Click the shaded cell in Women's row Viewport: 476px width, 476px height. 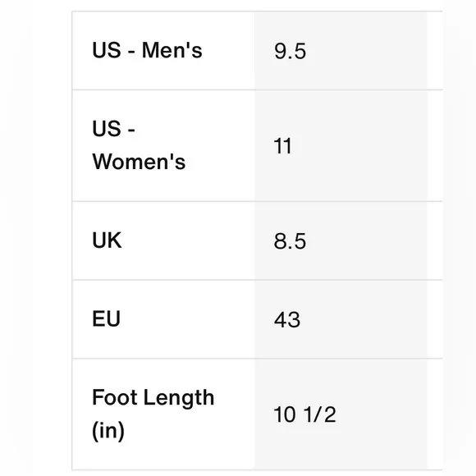(341, 146)
